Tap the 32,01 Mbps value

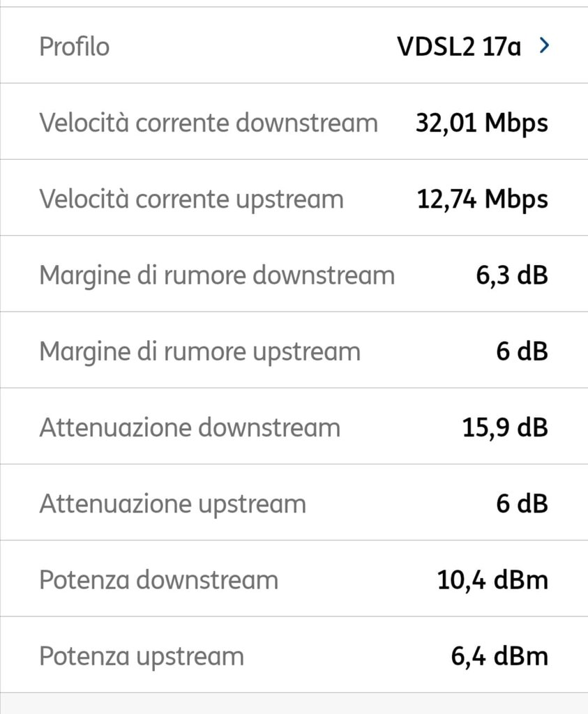pyautogui.click(x=481, y=123)
